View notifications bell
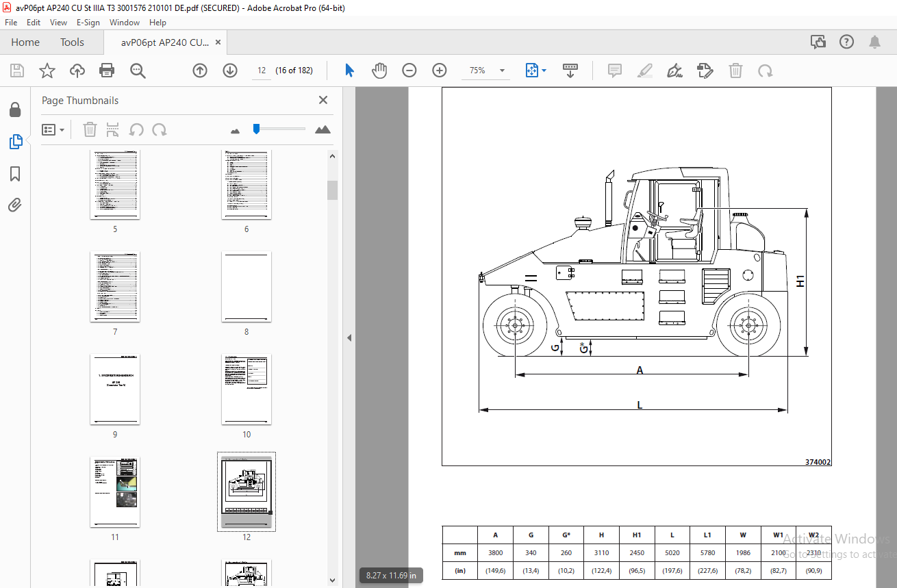The width and height of the screenshot is (897, 588). click(874, 42)
